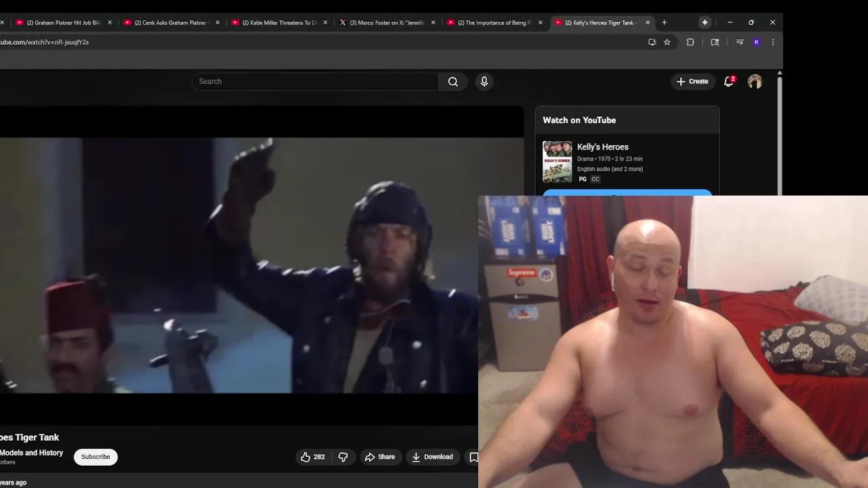The width and height of the screenshot is (868, 488).
Task: Open a new browser tab
Action: (664, 22)
